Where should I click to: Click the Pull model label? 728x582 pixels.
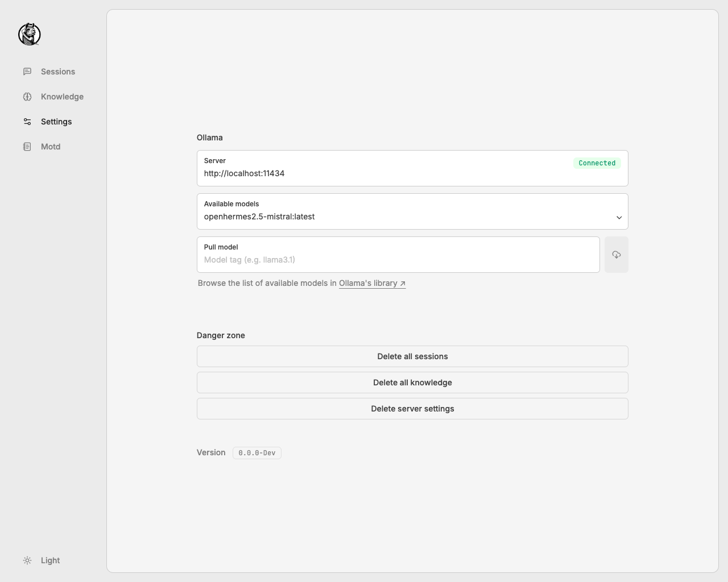tap(221, 247)
